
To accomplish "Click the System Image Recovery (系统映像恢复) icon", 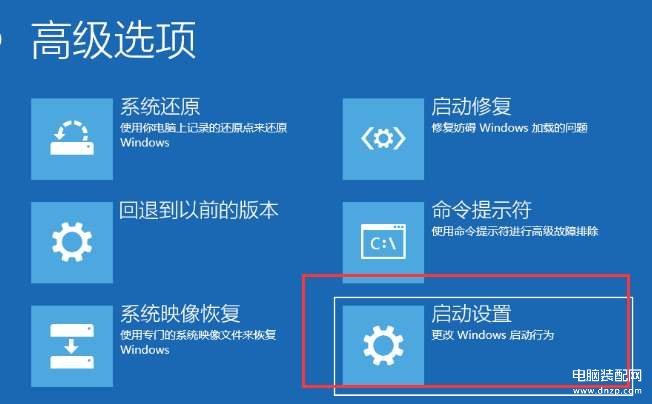I will [72, 346].
